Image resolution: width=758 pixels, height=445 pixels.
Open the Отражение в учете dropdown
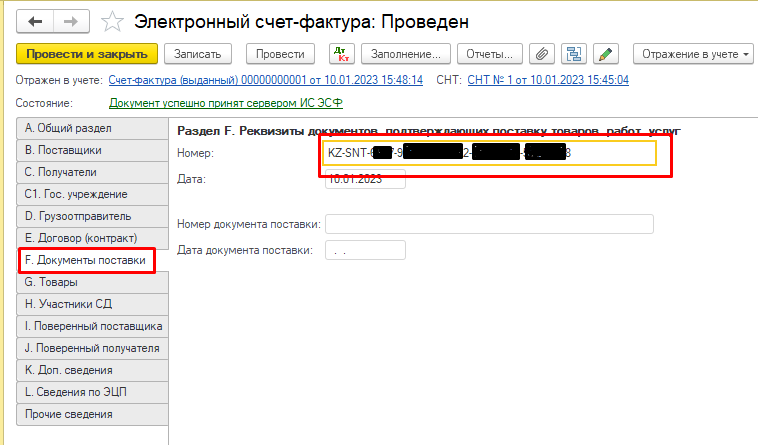pos(695,53)
